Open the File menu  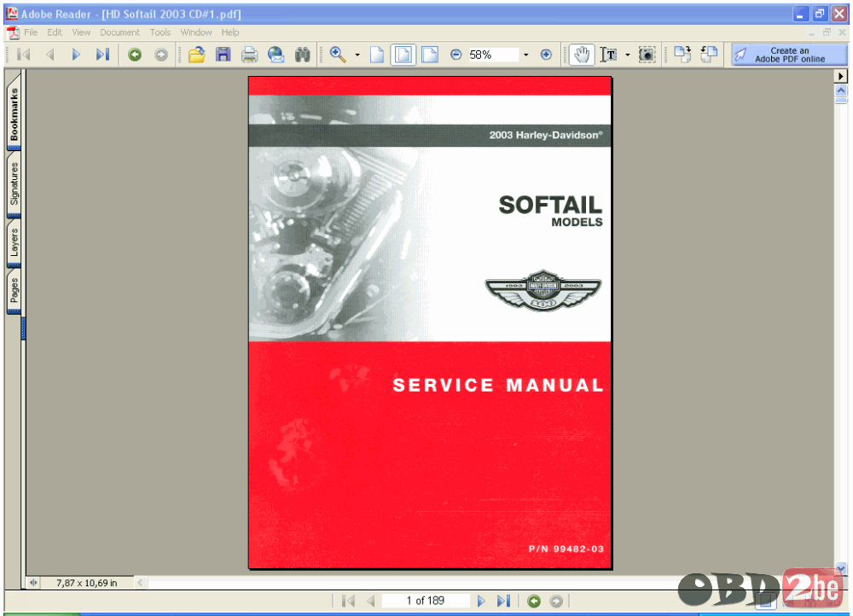click(31, 32)
